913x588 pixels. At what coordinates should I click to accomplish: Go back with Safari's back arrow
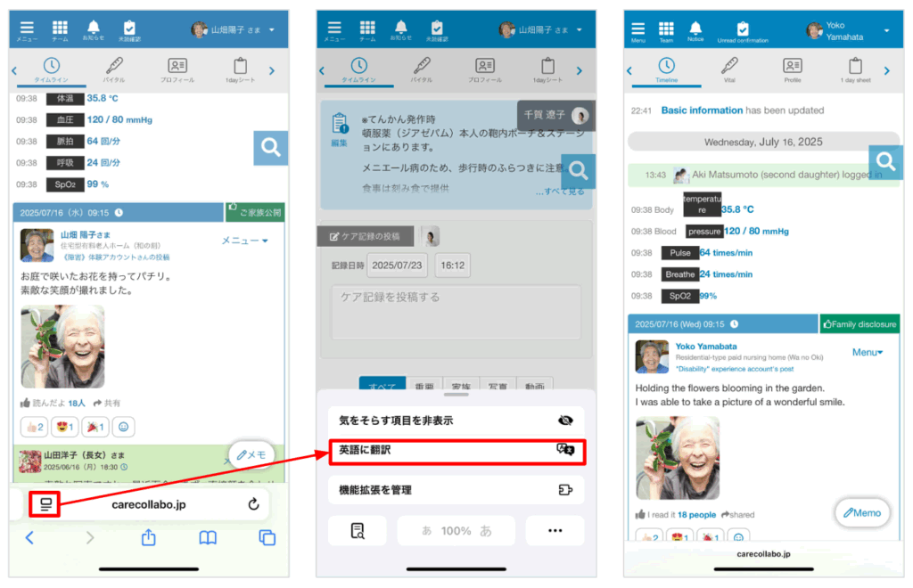[x=29, y=537]
